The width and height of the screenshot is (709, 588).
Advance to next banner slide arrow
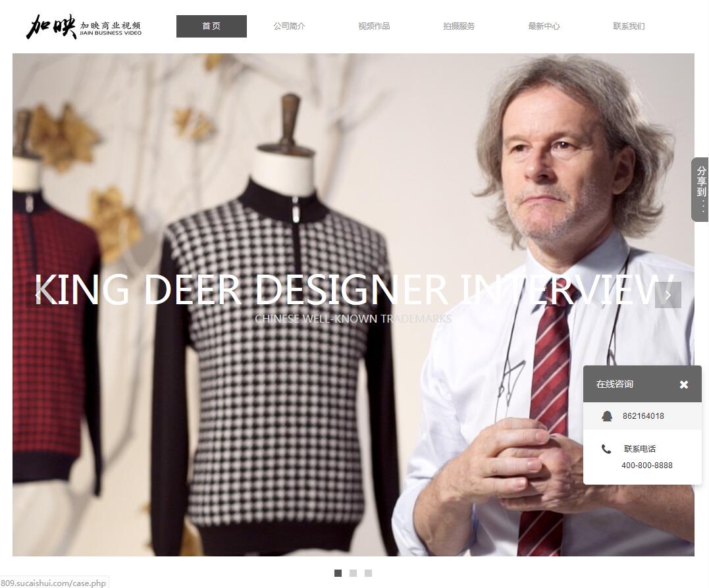(x=668, y=295)
